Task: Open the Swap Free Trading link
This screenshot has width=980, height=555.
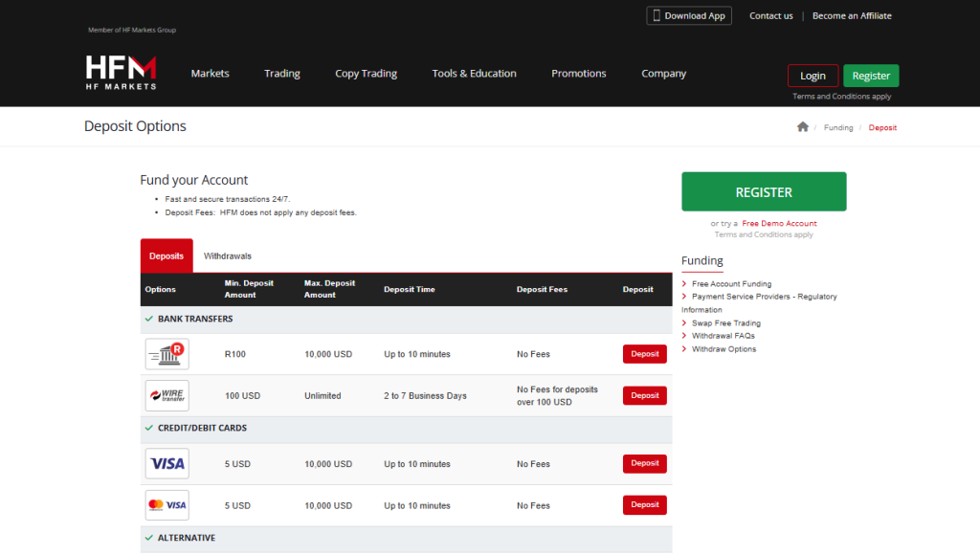Action: coord(725,323)
